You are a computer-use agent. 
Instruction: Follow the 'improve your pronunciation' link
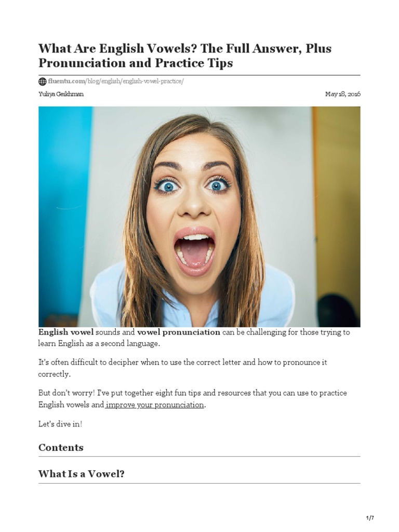tap(154, 405)
